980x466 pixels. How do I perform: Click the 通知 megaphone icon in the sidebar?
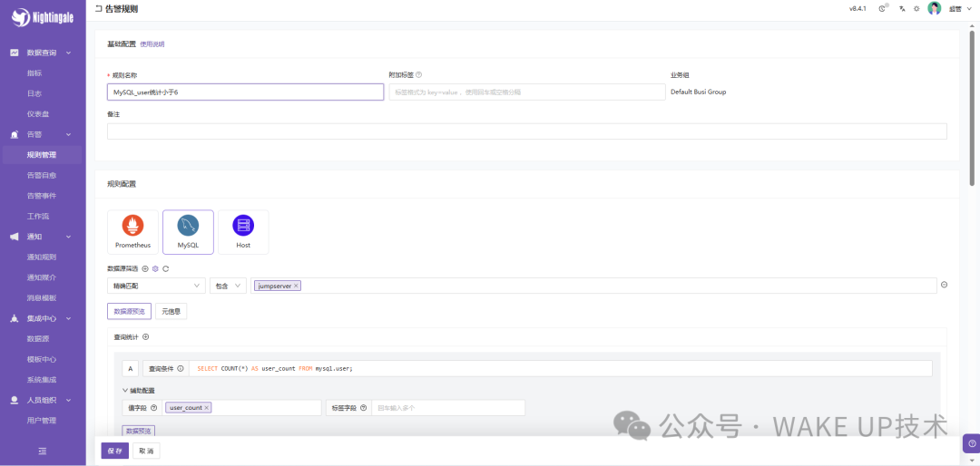click(x=15, y=237)
